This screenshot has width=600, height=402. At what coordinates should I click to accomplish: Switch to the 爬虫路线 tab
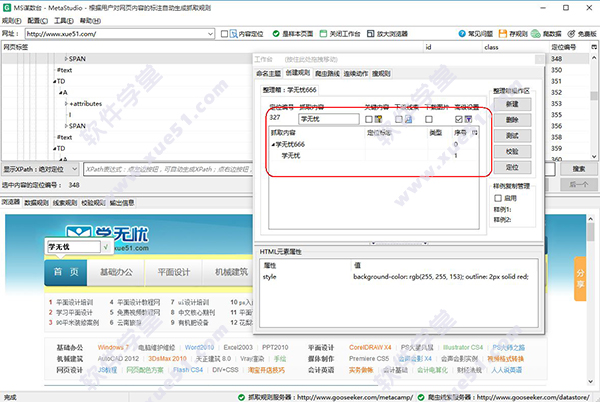tap(328, 73)
